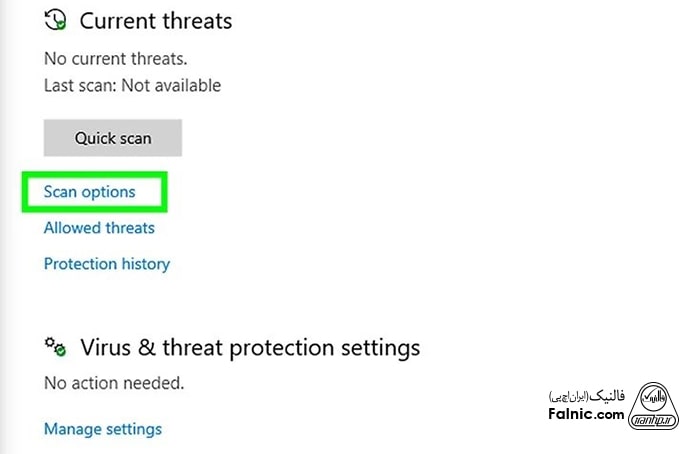Open Scan options
This screenshot has width=694, height=454.
[89, 191]
